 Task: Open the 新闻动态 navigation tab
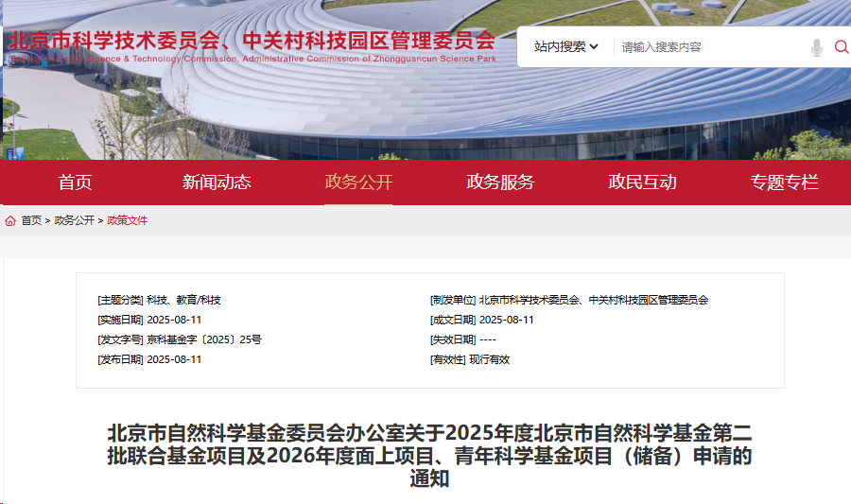pos(217,182)
